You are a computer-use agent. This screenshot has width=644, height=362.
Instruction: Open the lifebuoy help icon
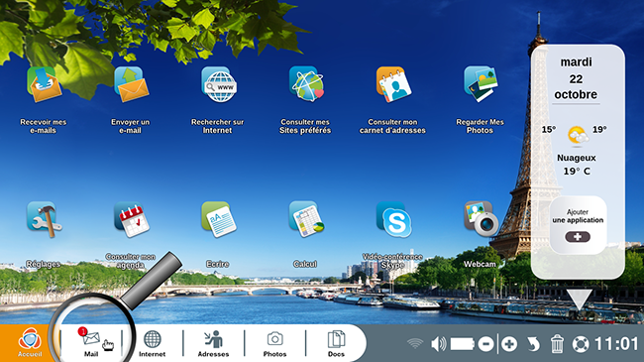pyautogui.click(x=581, y=344)
